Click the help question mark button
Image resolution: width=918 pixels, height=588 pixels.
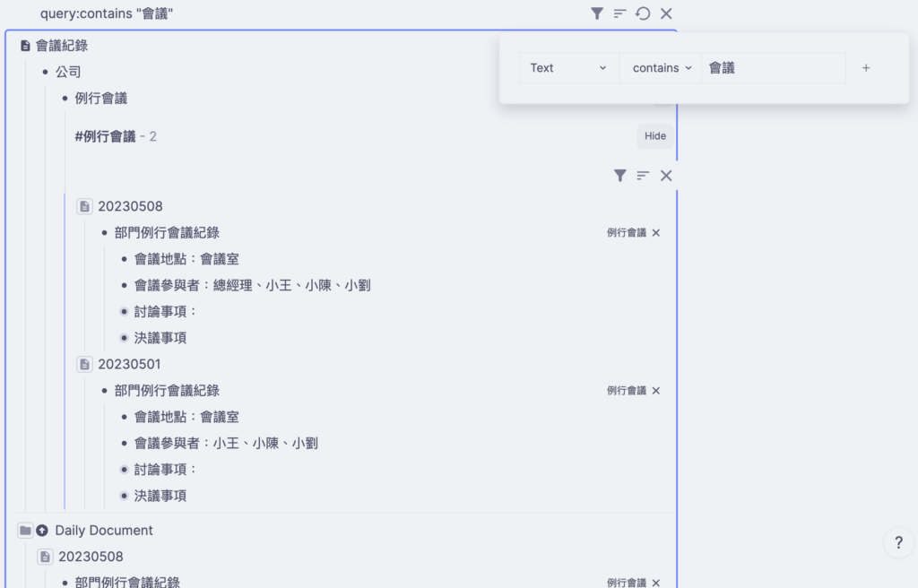[x=898, y=542]
